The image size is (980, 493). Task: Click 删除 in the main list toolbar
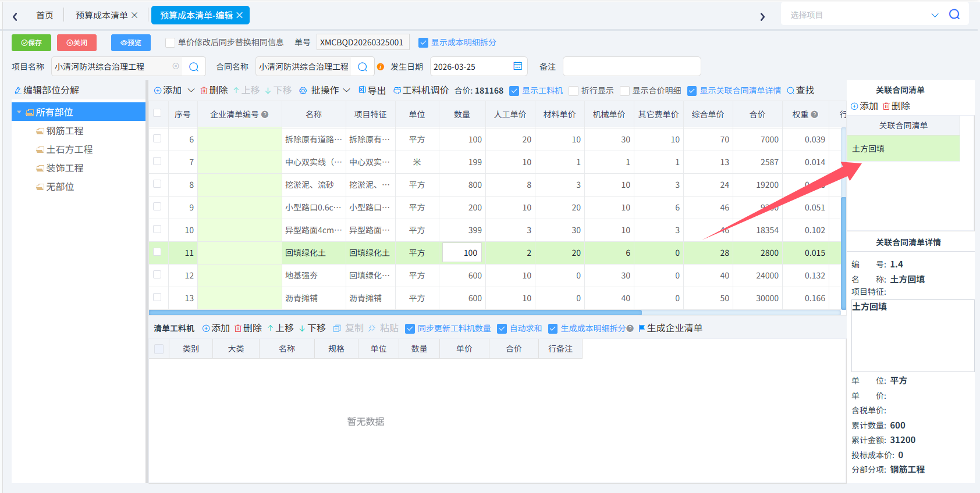tap(214, 91)
